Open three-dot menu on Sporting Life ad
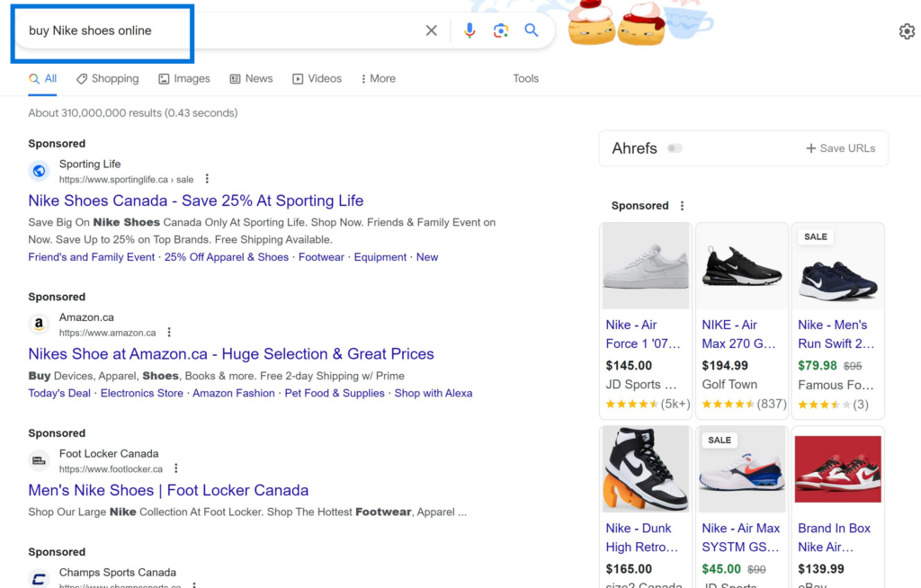921x588 pixels. 206,178
